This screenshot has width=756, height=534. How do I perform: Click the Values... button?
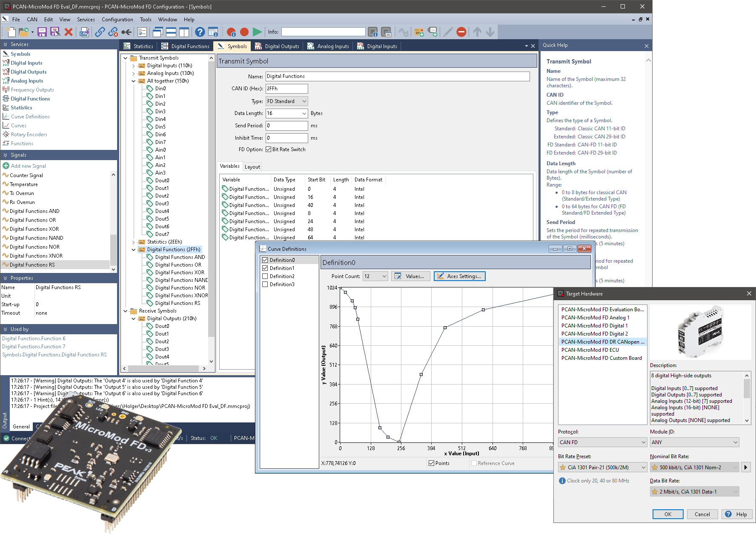pyautogui.click(x=410, y=276)
